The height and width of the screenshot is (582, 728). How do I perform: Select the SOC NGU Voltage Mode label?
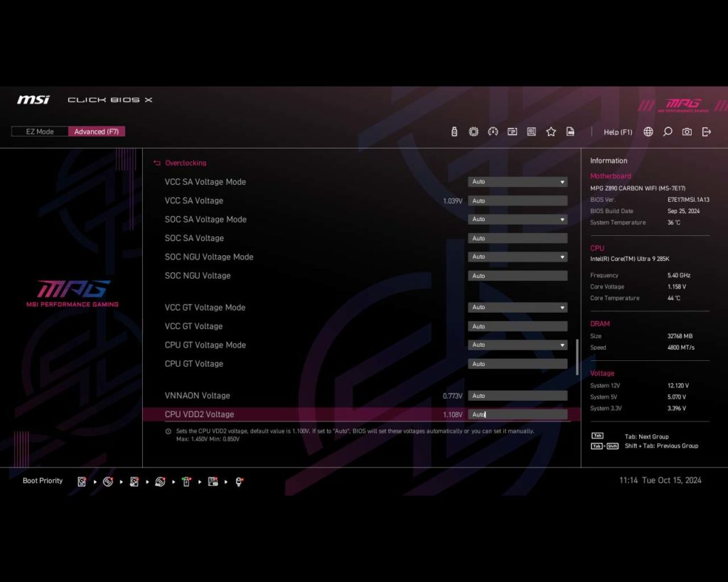[x=209, y=257]
